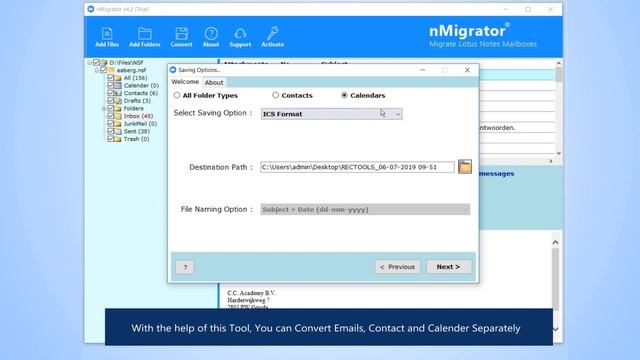Image resolution: width=640 pixels, height=360 pixels.
Task: Click the ? help button
Action: coord(185,267)
